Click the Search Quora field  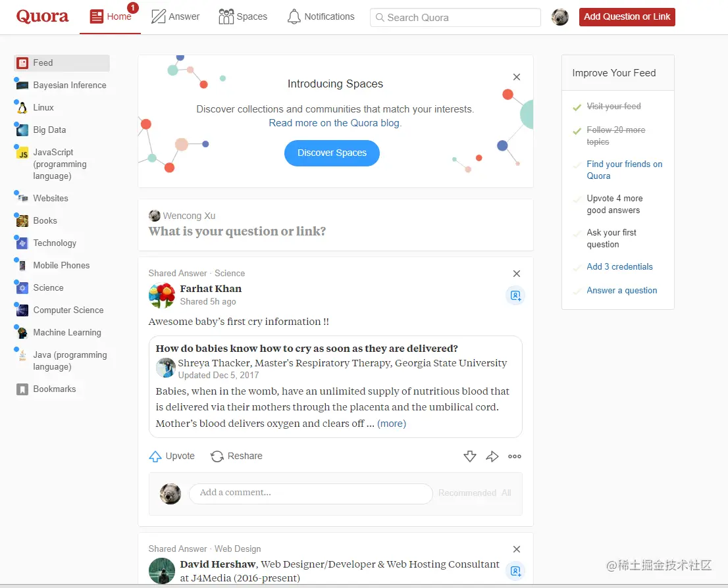pos(455,18)
